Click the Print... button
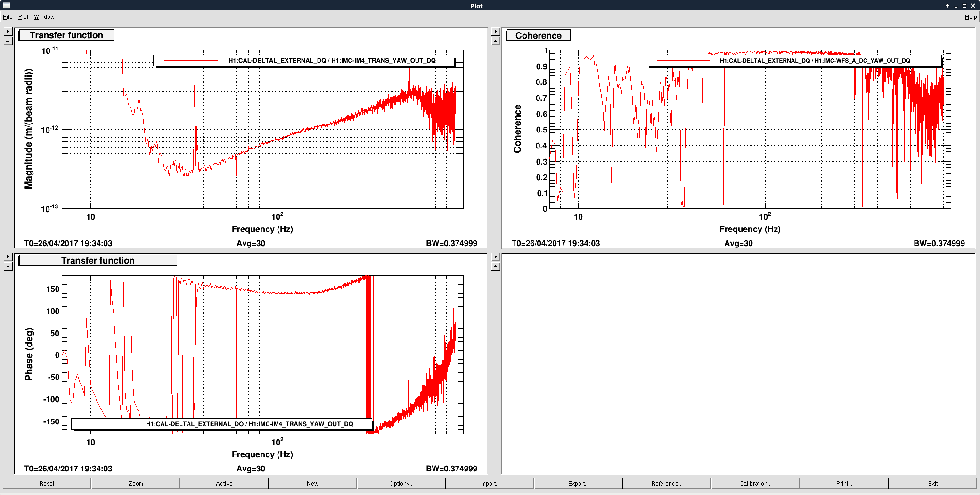Viewport: 980px width, 495px height. (844, 483)
